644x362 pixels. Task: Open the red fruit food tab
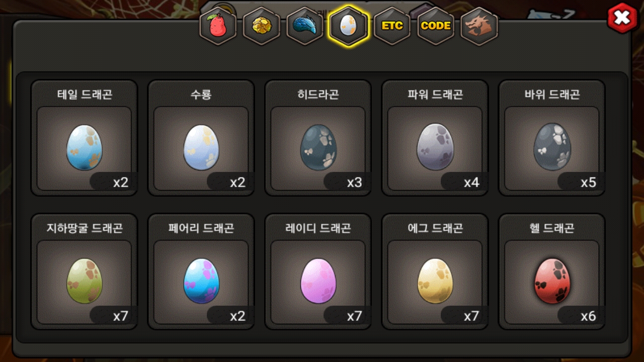coord(218,26)
